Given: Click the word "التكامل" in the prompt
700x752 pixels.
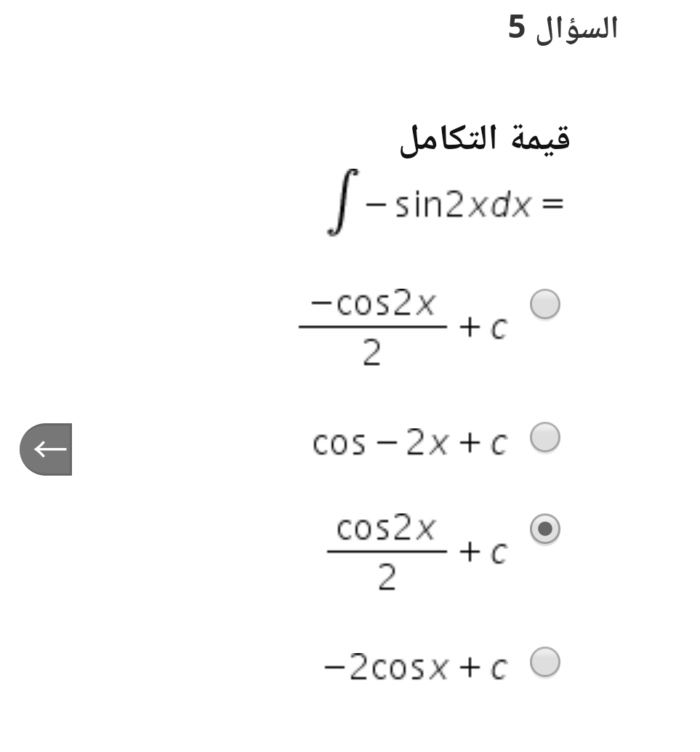Looking at the screenshot, I should [441, 139].
